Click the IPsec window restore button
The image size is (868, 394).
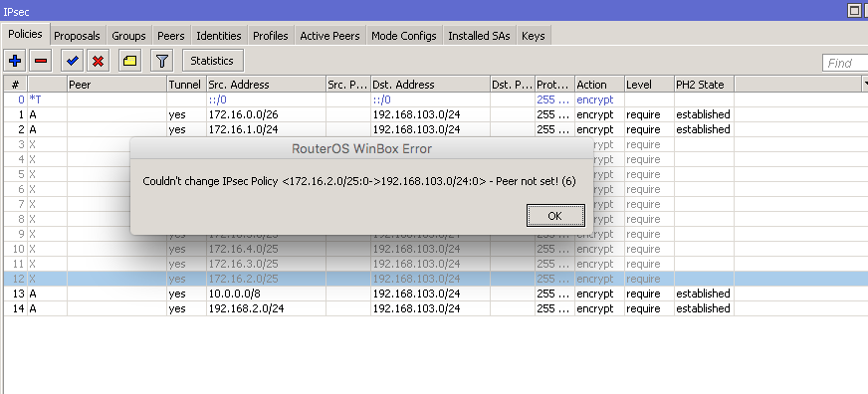pos(853,11)
